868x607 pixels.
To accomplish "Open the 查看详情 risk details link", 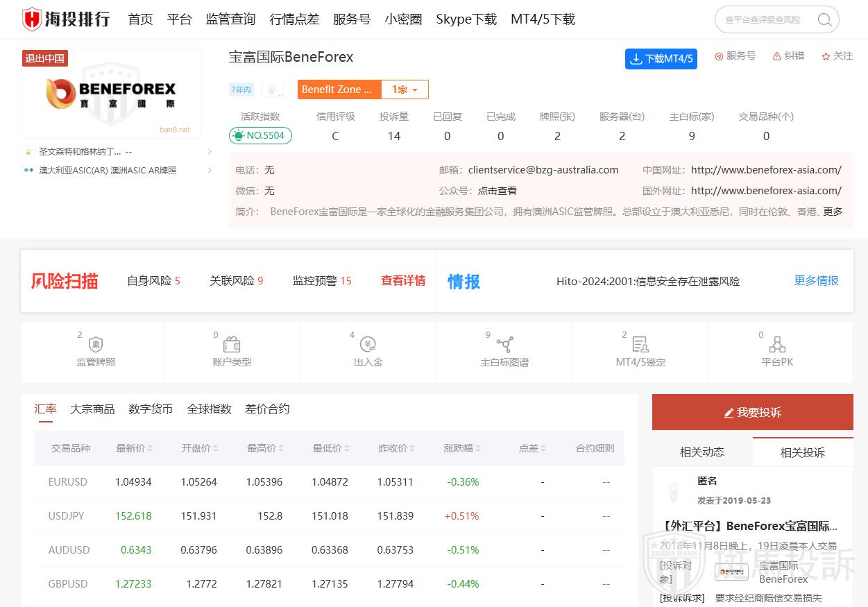I will (x=403, y=281).
